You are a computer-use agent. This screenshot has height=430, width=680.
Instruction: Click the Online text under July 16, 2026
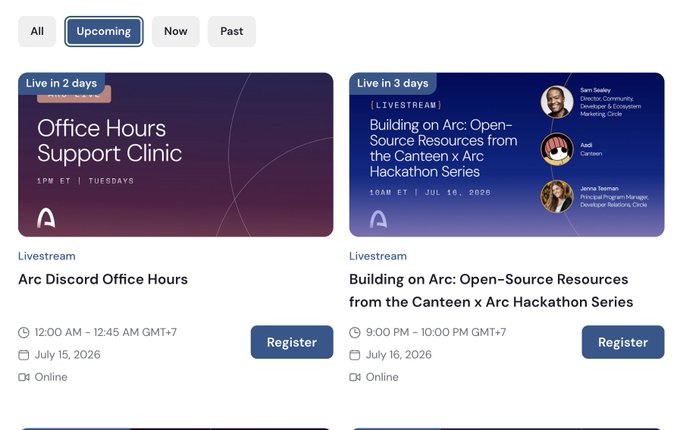click(x=382, y=377)
